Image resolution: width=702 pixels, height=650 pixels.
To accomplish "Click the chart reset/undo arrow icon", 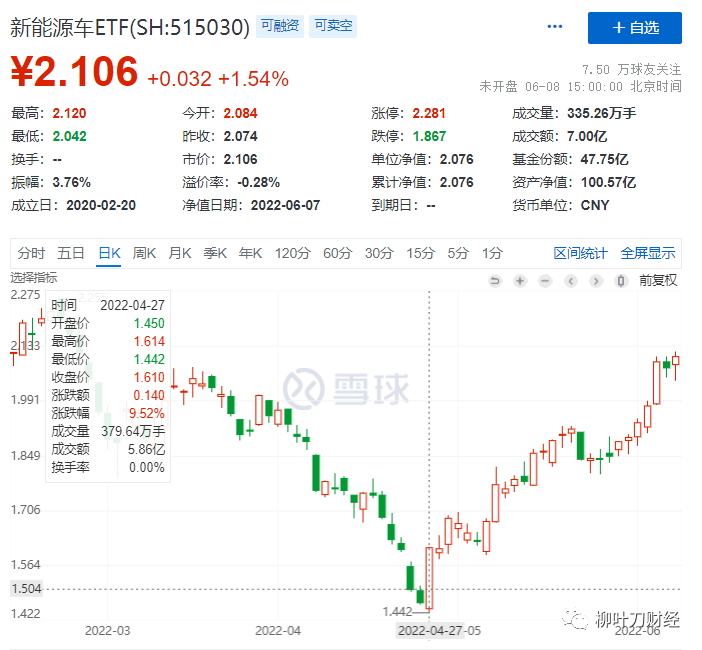I will (495, 281).
